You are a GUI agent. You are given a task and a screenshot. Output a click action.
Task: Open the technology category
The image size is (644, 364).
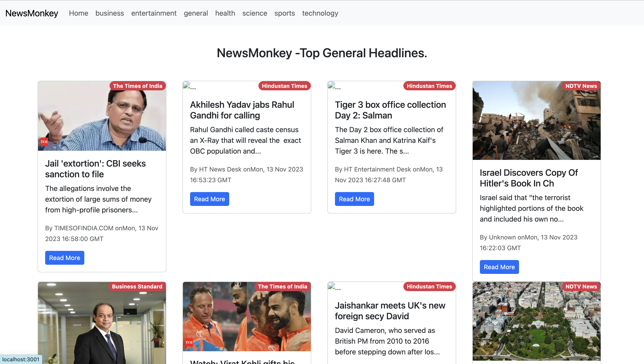point(320,13)
